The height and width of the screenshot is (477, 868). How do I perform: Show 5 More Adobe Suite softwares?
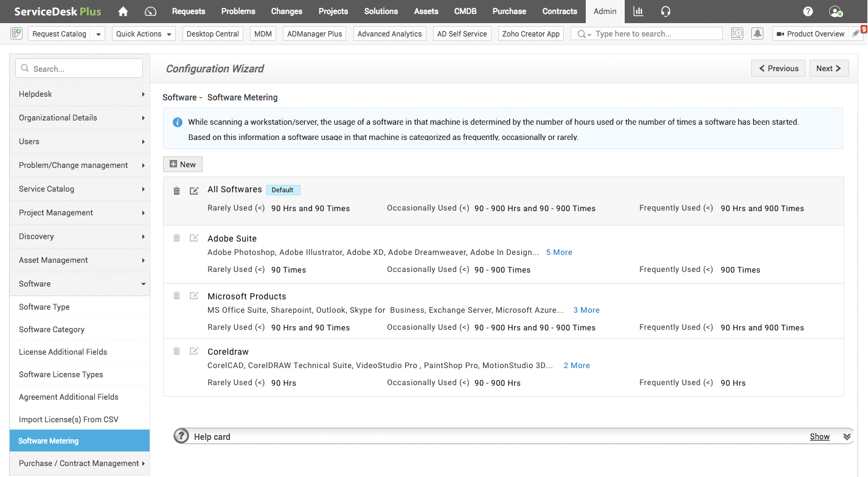pos(559,252)
